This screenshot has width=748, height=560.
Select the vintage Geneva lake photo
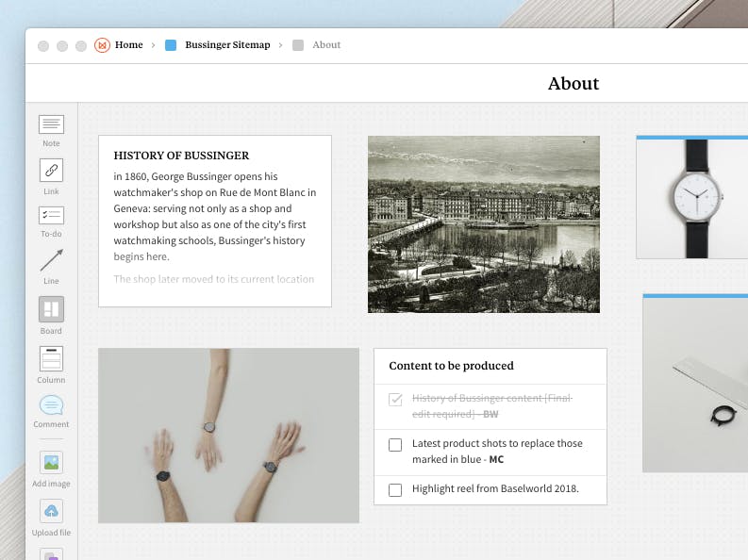(484, 224)
